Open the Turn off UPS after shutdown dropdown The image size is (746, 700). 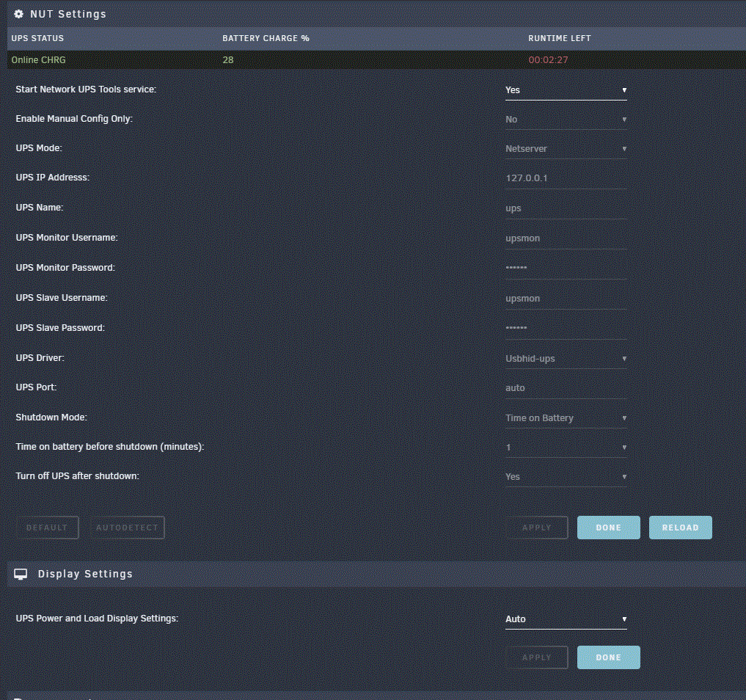566,477
